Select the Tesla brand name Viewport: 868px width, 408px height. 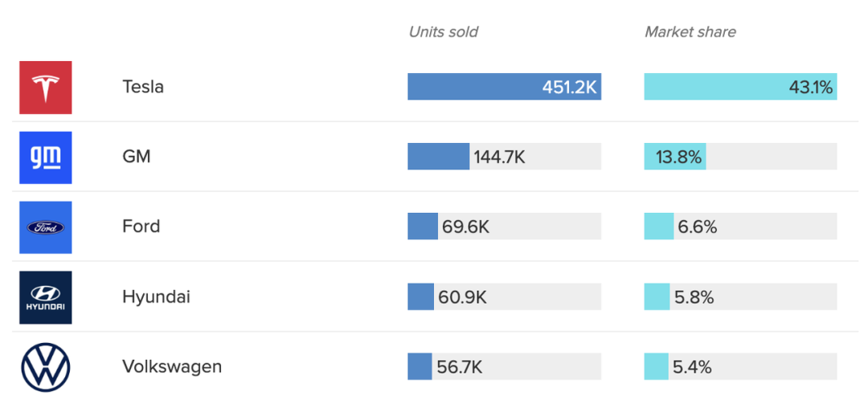click(143, 87)
